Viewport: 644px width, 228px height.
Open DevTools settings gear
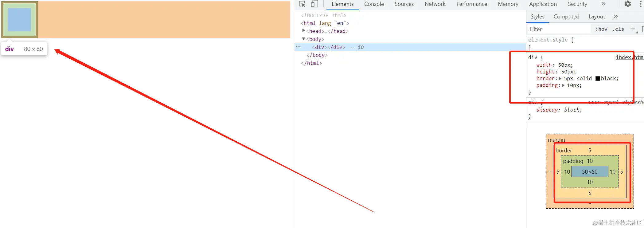tap(628, 4)
